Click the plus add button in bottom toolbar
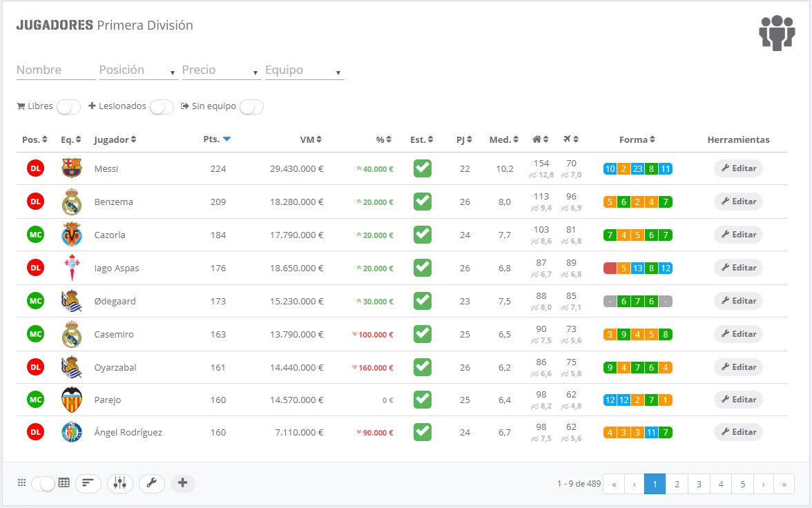This screenshot has height=508, width=812. click(182, 483)
